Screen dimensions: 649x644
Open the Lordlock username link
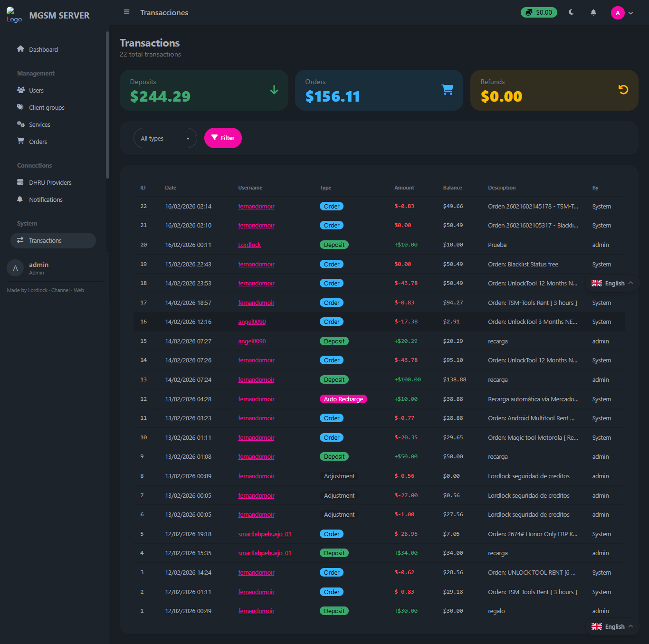249,245
